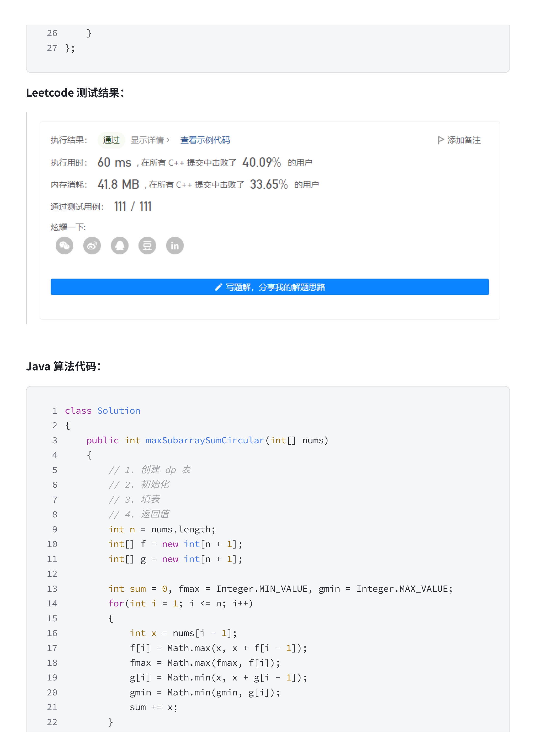The width and height of the screenshot is (535, 756).
Task: Share result via the Weibo icon
Action: (92, 246)
